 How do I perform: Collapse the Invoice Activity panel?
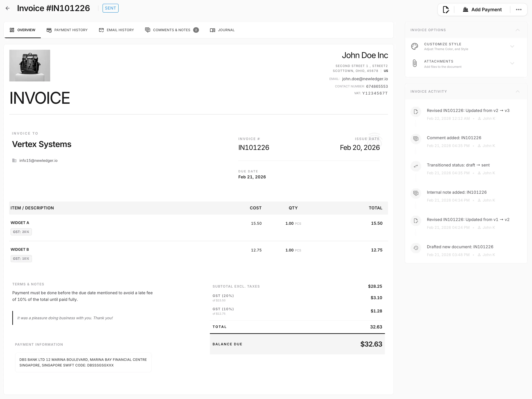pyautogui.click(x=517, y=91)
